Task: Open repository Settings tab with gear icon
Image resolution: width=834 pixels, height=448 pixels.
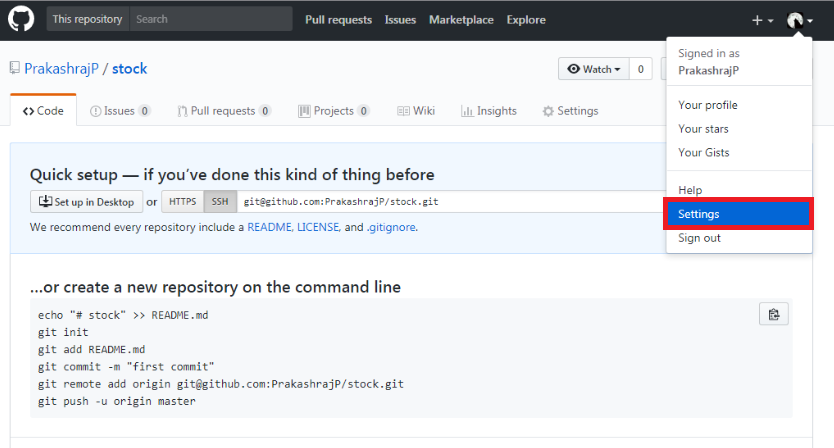Action: pyautogui.click(x=570, y=111)
